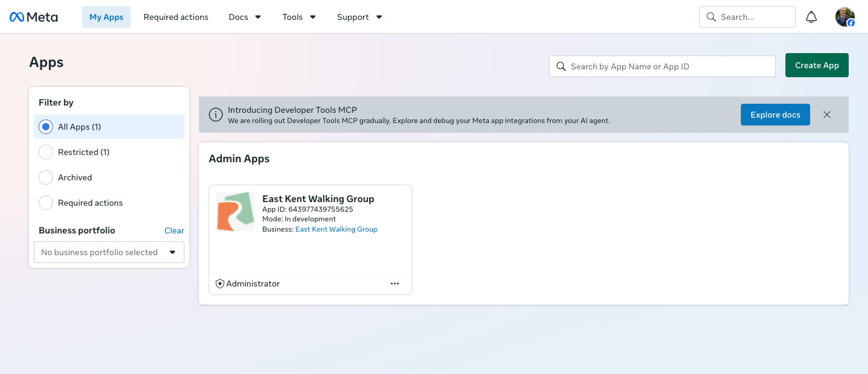Screen dimensions: 868x374
Task: Click the Meta logo
Action: point(34,17)
